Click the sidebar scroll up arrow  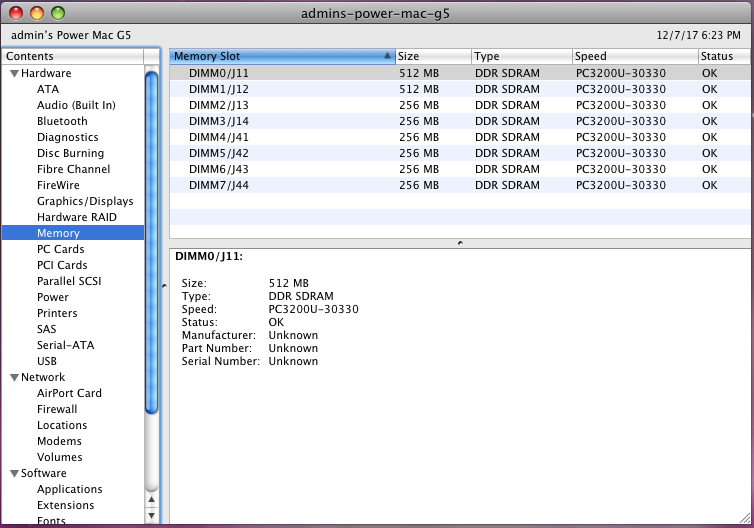click(151, 500)
